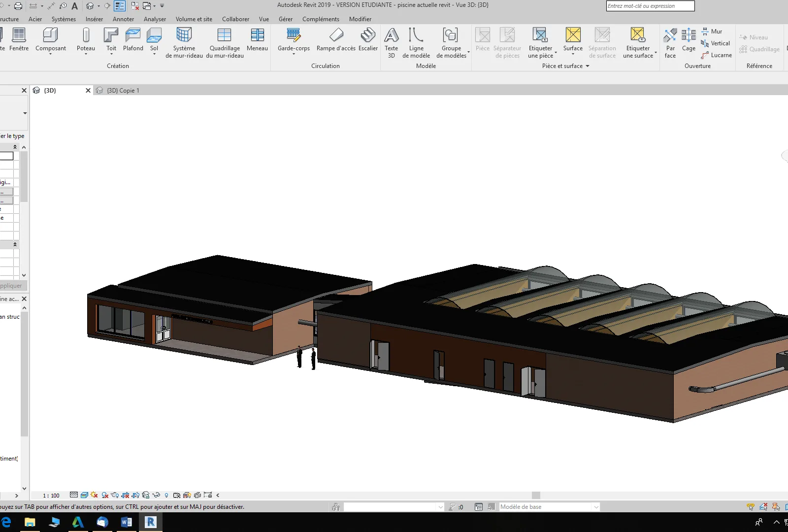The image size is (788, 532).
Task: Expand the Composant dropdown arrow
Action: pyautogui.click(x=50, y=54)
